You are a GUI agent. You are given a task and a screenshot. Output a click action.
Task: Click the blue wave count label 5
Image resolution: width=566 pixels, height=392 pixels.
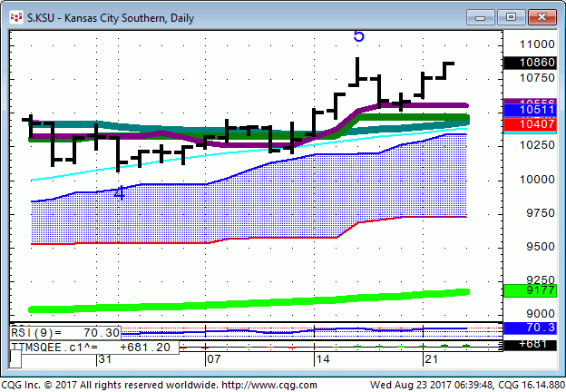[359, 36]
